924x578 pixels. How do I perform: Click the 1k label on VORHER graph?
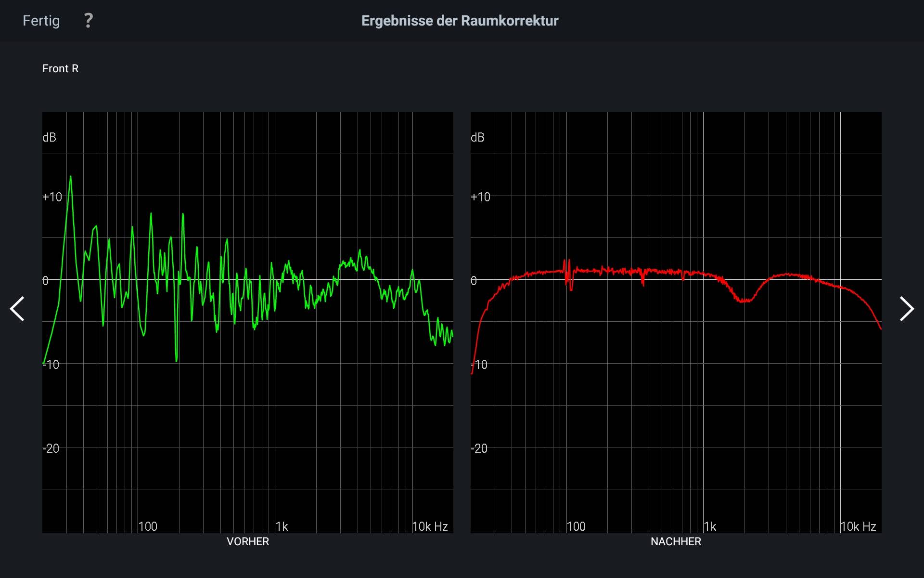point(282,526)
